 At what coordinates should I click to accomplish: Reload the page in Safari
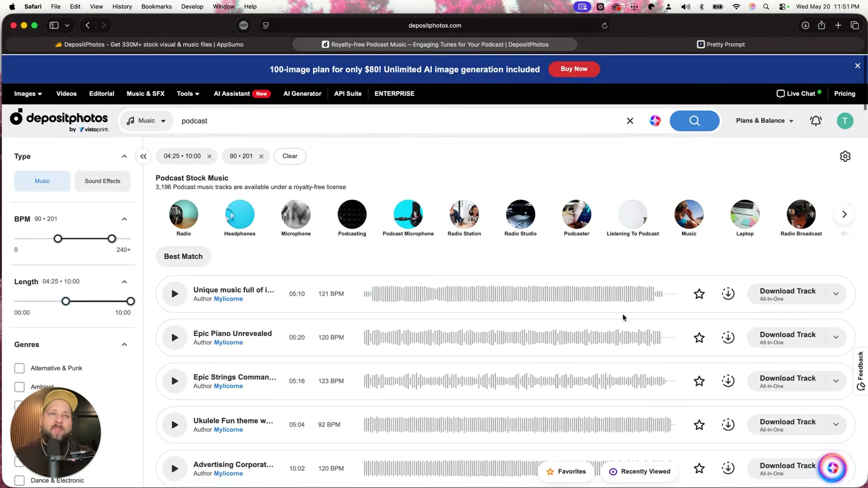click(604, 25)
